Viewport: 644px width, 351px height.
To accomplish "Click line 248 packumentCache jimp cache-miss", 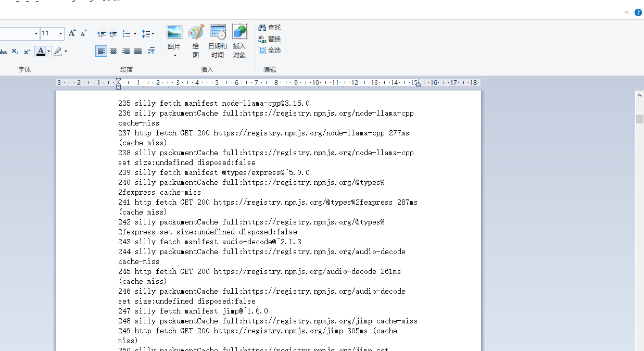I will point(268,321).
